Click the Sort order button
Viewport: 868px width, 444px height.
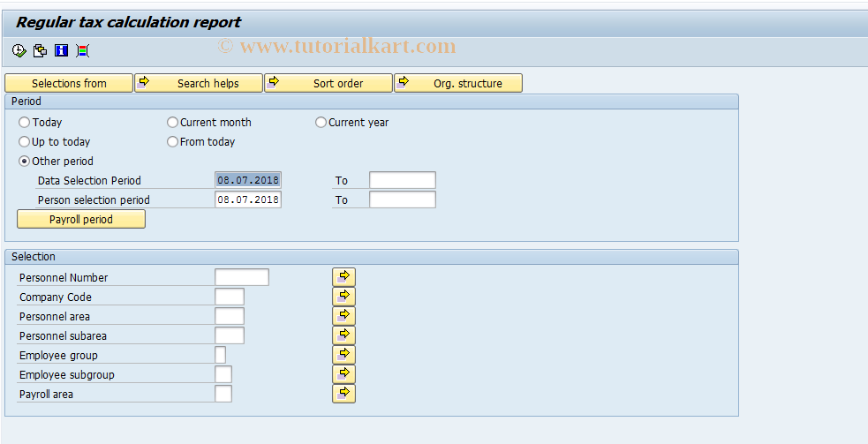tap(328, 83)
